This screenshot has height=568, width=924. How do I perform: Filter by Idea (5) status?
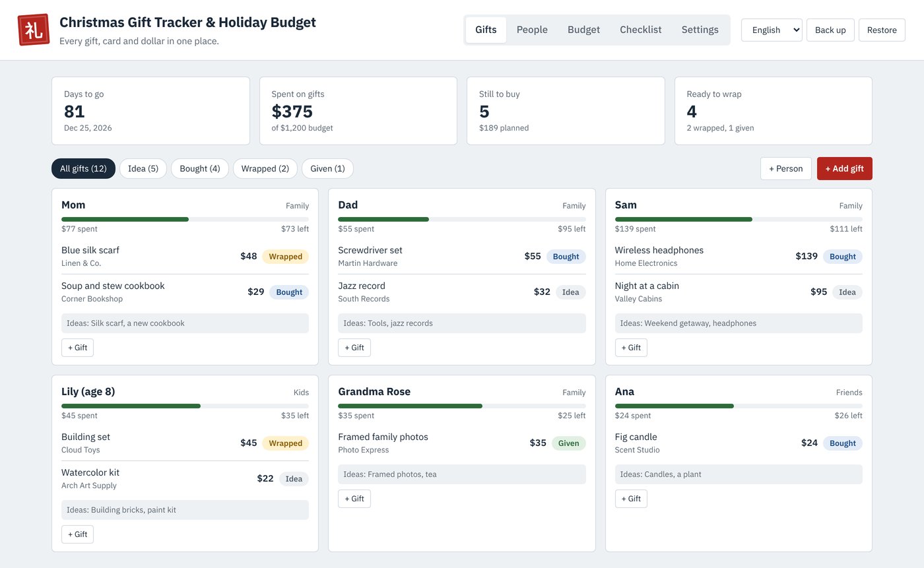[143, 168]
